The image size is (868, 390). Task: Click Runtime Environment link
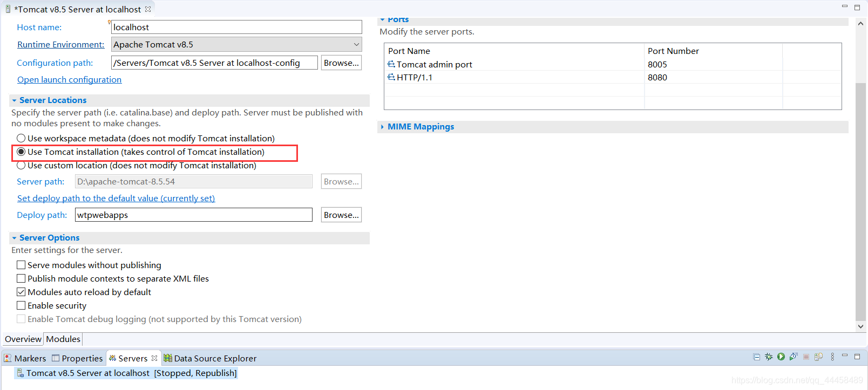(60, 44)
